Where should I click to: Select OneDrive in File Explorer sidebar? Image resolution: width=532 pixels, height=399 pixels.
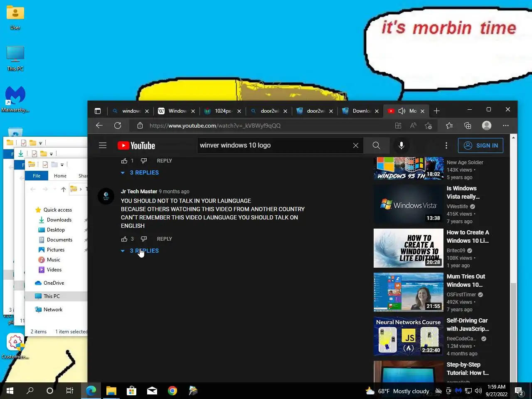(x=54, y=283)
